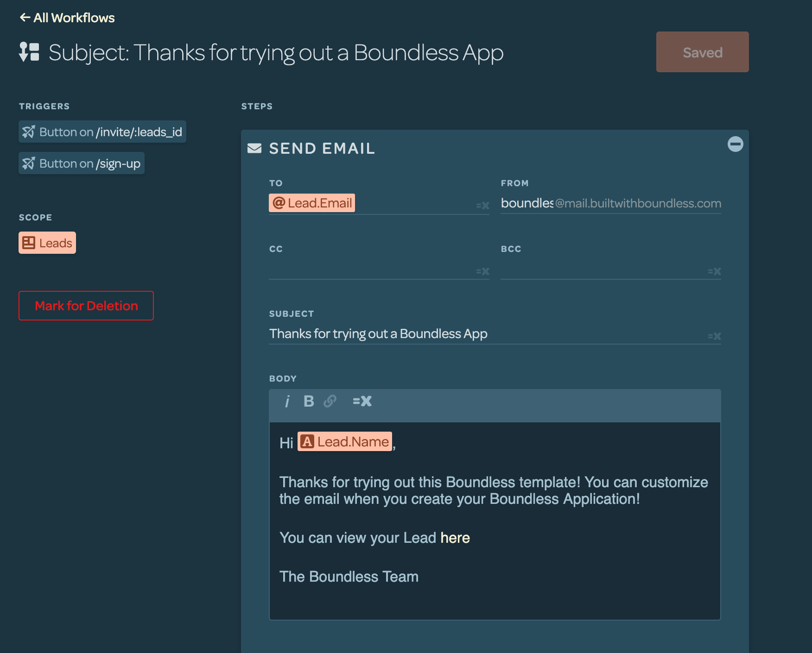Click the Saved button
This screenshot has height=653, width=812.
702,52
